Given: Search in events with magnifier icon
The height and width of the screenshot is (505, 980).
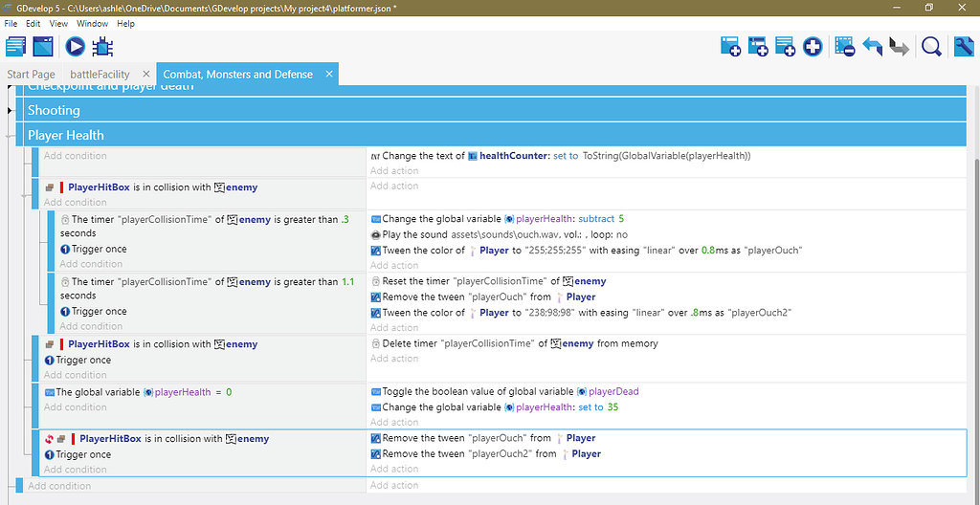Looking at the screenshot, I should point(931,47).
